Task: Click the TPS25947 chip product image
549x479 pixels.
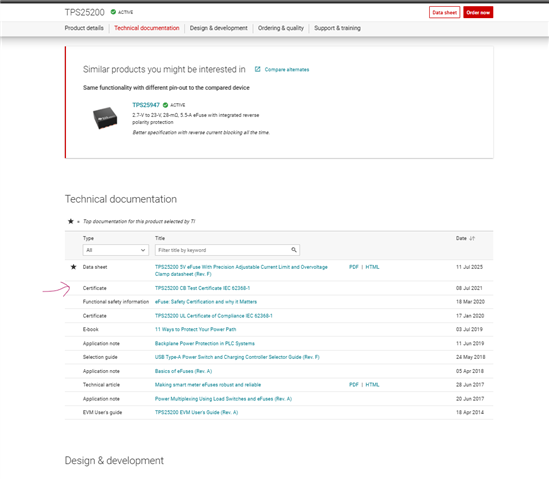Action: pyautogui.click(x=105, y=118)
